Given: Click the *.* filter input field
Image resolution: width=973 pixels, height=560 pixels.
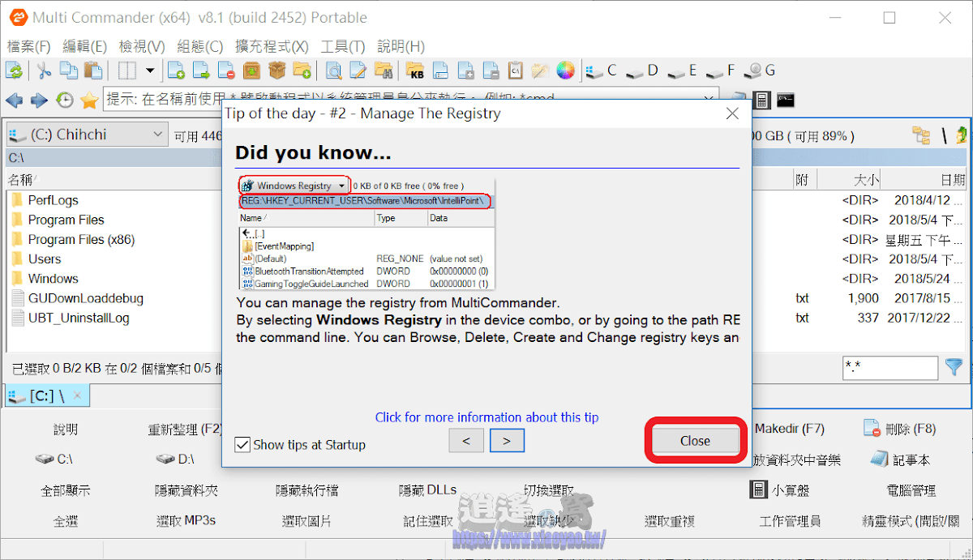Looking at the screenshot, I should (890, 367).
